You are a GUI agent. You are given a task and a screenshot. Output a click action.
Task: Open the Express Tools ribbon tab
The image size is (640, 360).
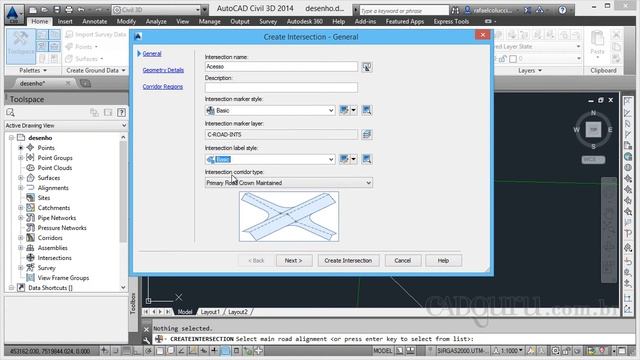(x=451, y=22)
